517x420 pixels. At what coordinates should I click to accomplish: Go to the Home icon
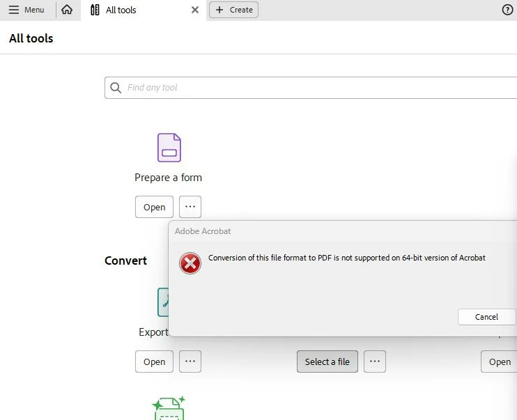click(67, 10)
